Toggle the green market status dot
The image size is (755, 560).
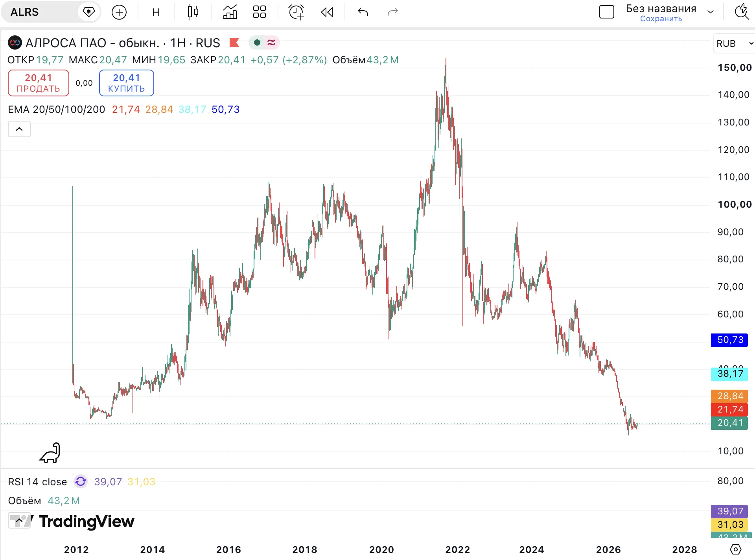(257, 42)
